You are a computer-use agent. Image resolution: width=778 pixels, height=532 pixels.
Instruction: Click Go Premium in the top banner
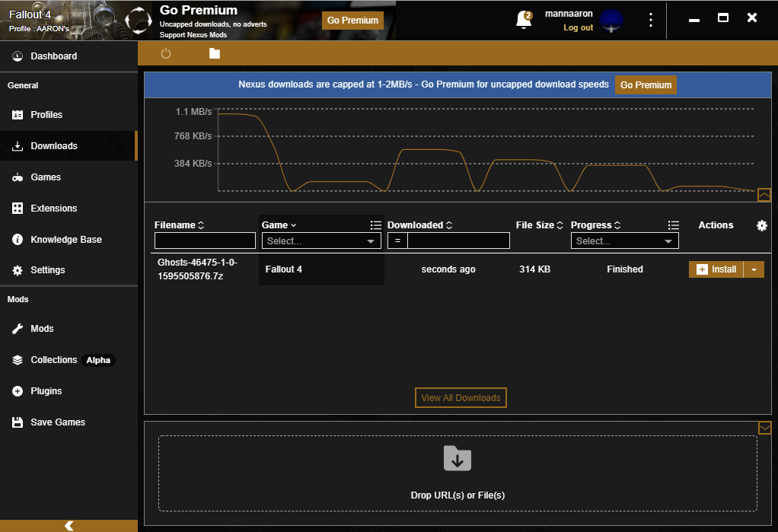[x=352, y=21]
